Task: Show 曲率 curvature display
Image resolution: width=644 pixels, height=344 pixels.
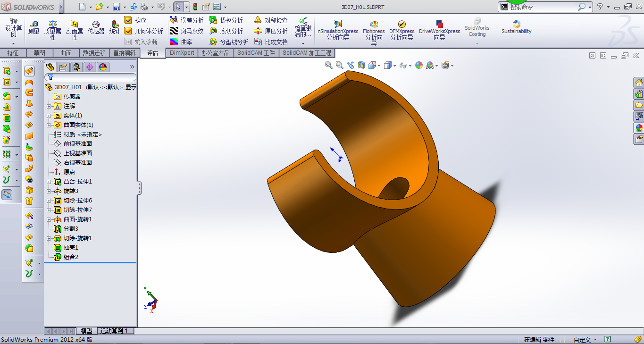Action: (181, 42)
